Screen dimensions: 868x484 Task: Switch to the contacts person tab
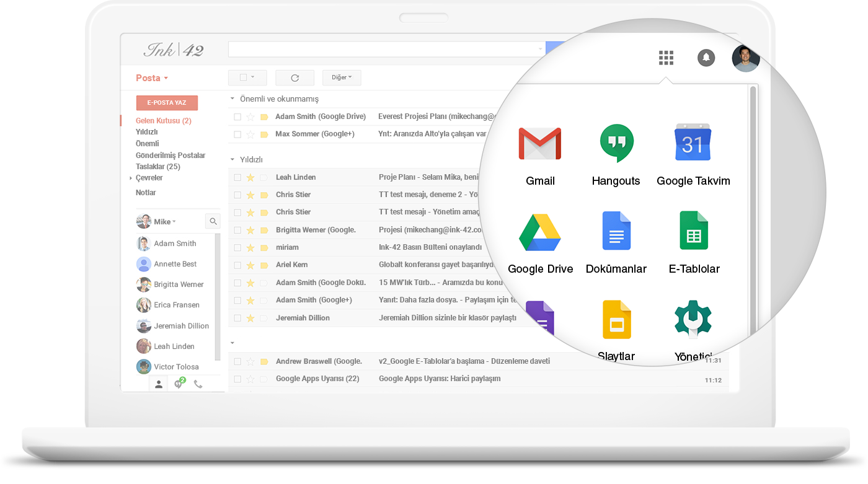pyautogui.click(x=159, y=384)
